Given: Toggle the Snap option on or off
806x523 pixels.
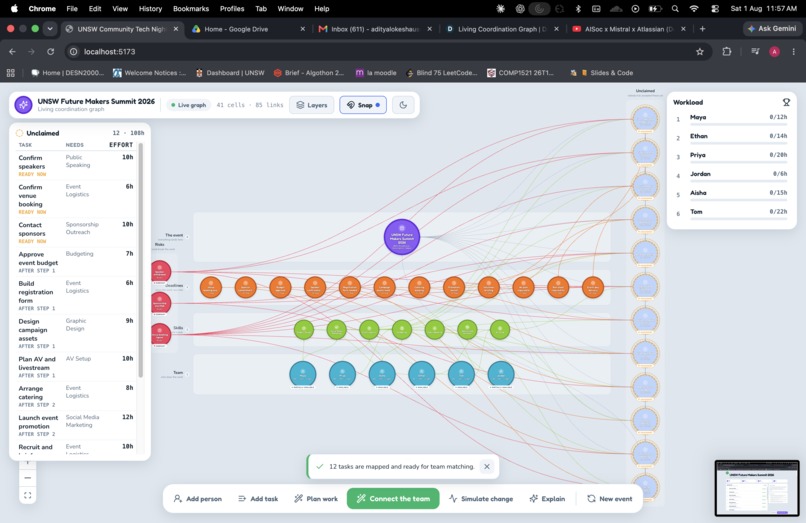Looking at the screenshot, I should (363, 105).
